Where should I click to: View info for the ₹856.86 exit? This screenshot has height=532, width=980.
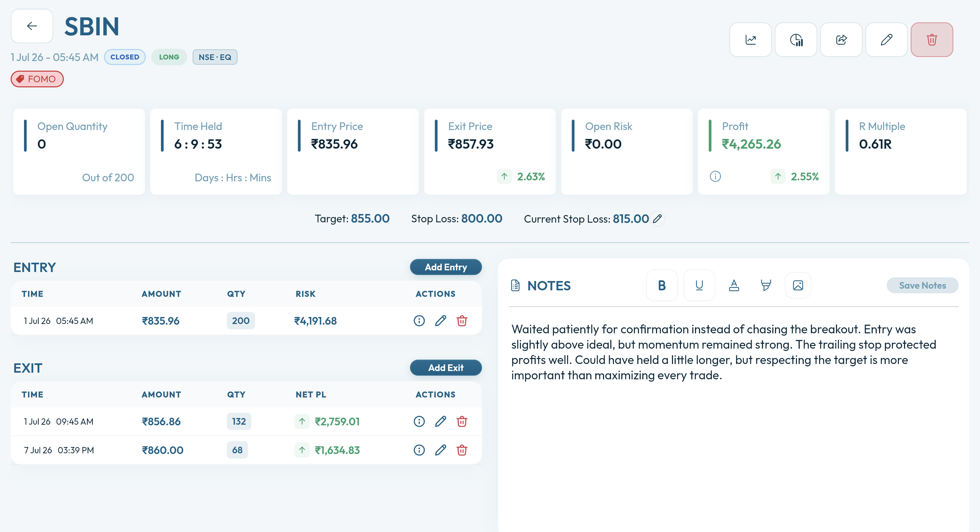pyautogui.click(x=419, y=422)
